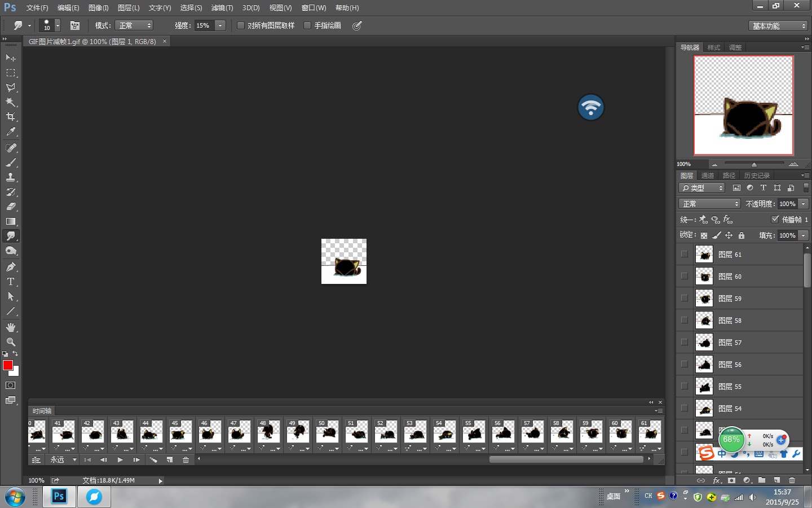Step to the next animation frame
The width and height of the screenshot is (812, 508).
point(136,460)
